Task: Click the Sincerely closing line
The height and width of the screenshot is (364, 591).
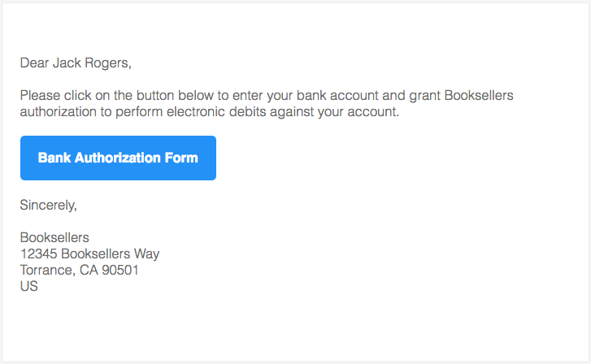Action: coord(48,205)
